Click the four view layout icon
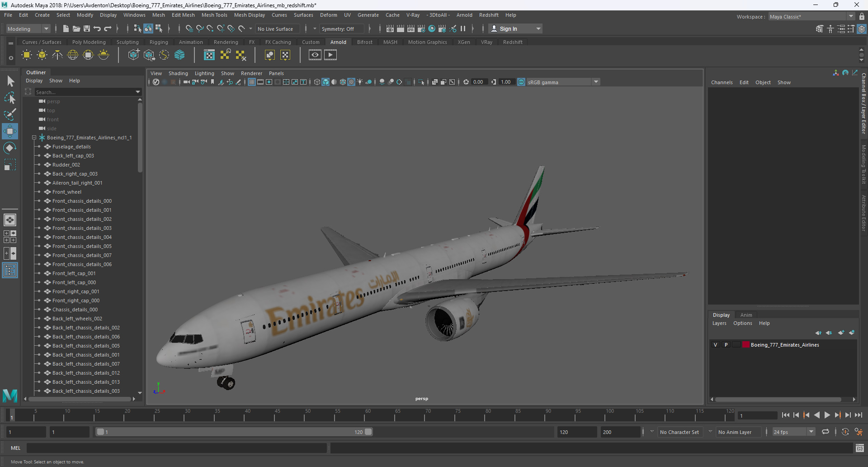The image size is (868, 467). click(x=10, y=237)
